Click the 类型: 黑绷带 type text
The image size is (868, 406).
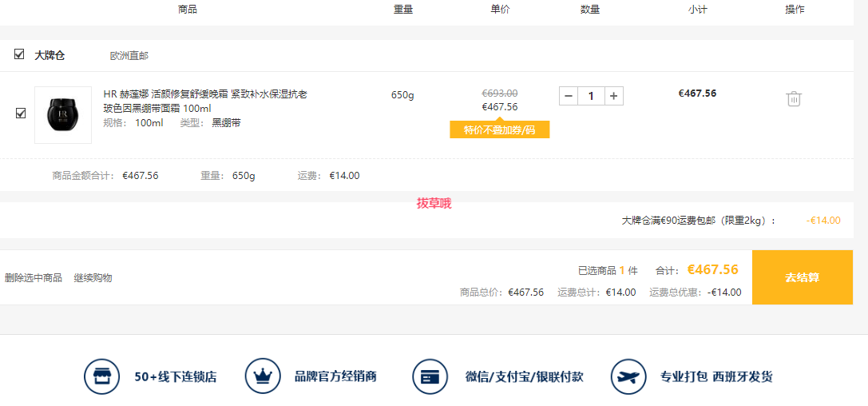(x=210, y=123)
